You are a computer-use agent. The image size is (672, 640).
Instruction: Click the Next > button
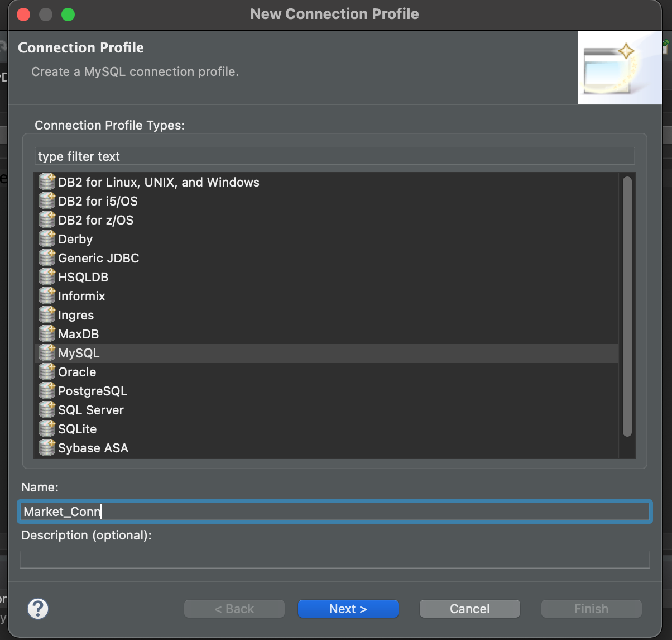(348, 609)
